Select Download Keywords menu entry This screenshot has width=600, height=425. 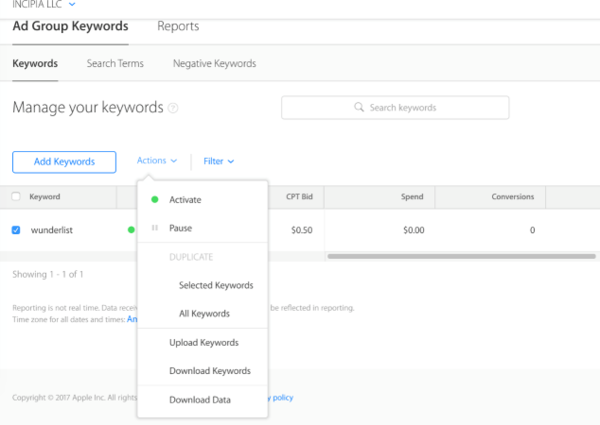click(210, 371)
